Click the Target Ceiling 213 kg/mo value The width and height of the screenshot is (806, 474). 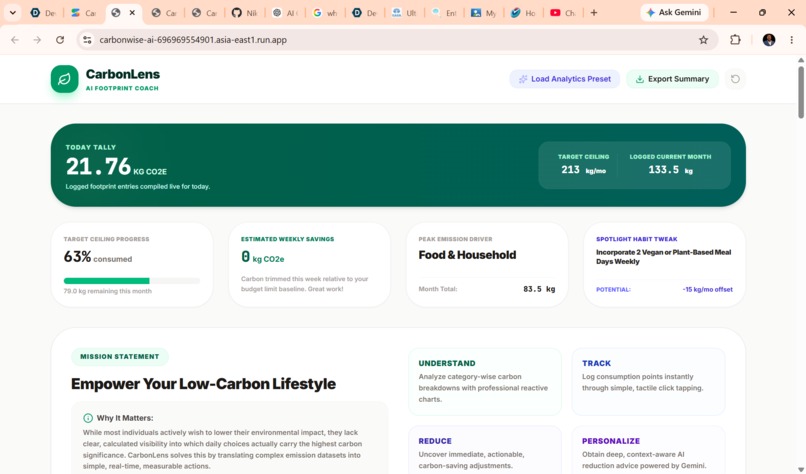point(583,170)
